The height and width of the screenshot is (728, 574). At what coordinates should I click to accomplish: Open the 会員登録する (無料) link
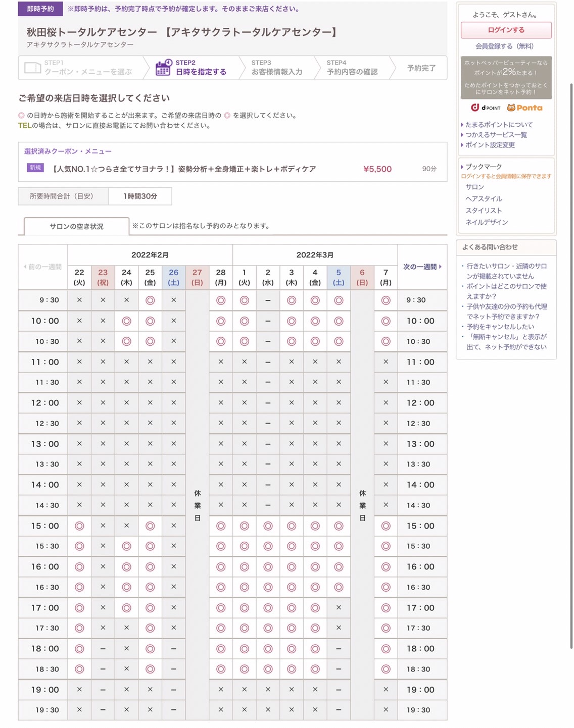504,46
